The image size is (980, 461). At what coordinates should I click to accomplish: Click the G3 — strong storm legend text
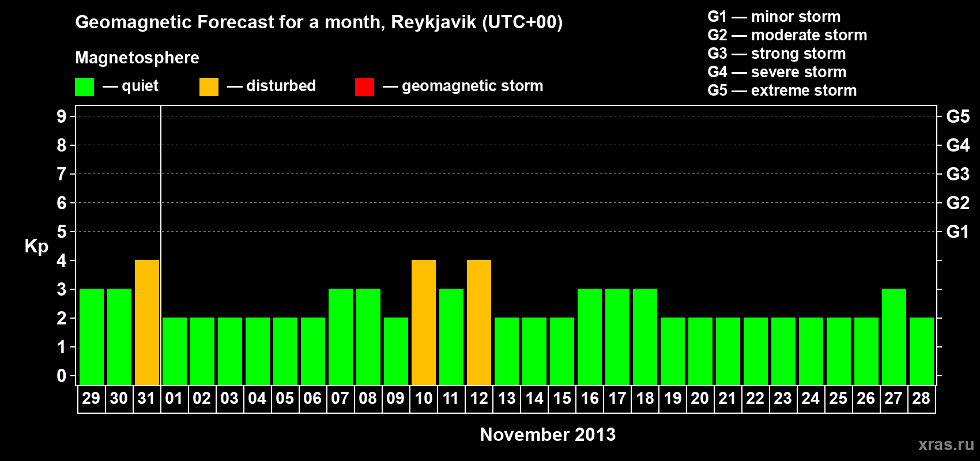[x=777, y=54]
